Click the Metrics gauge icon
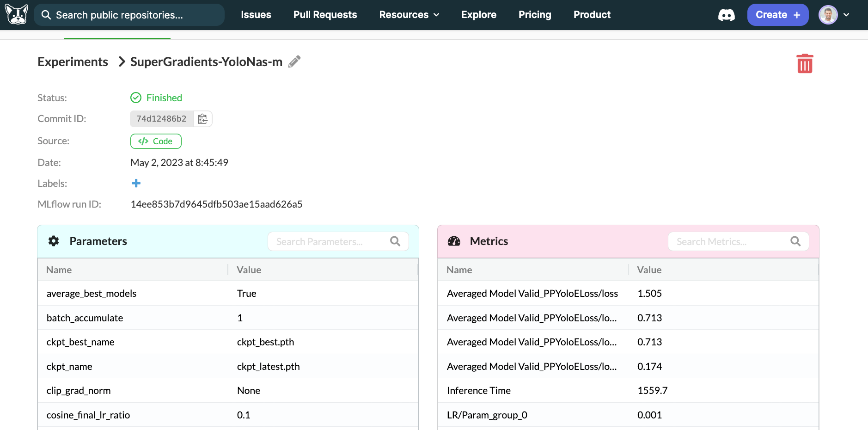Viewport: 868px width, 430px height. pos(454,241)
